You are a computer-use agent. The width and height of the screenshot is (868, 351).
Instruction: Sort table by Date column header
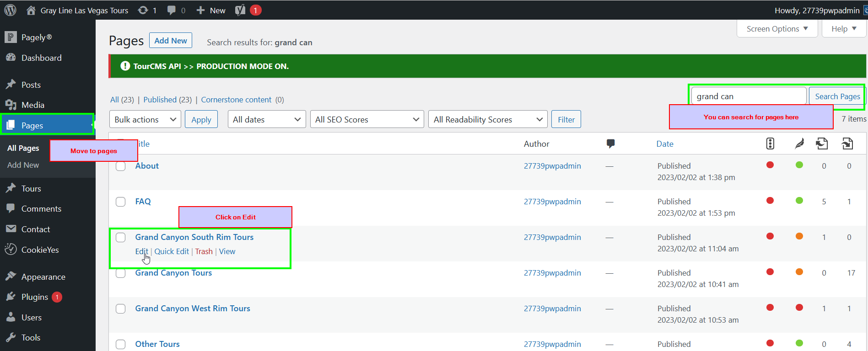click(x=665, y=144)
